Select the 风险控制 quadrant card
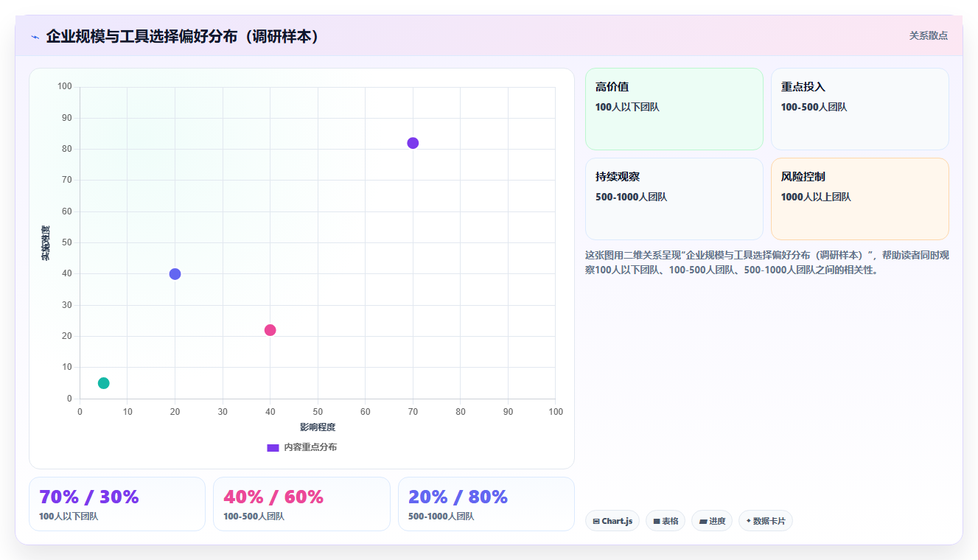The image size is (978, 560). (860, 199)
